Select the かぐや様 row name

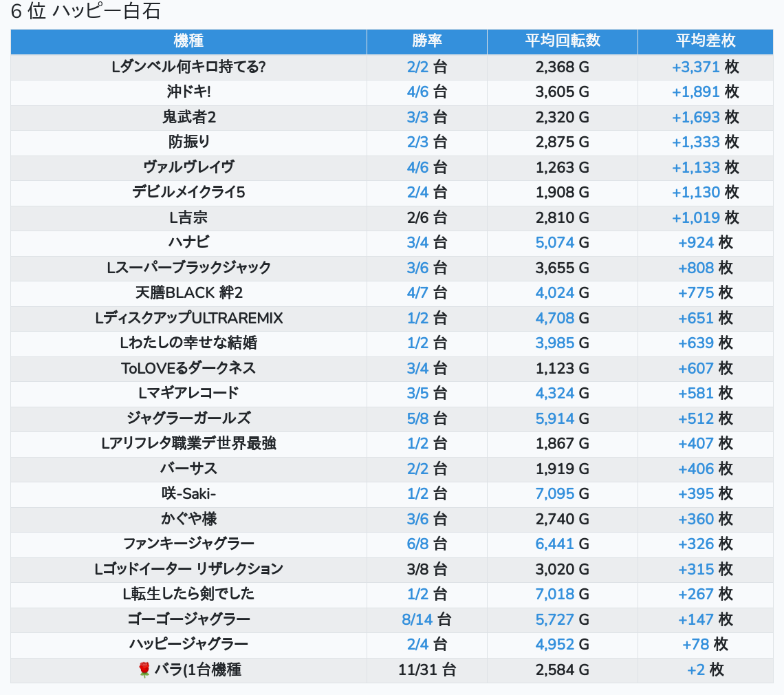[188, 519]
